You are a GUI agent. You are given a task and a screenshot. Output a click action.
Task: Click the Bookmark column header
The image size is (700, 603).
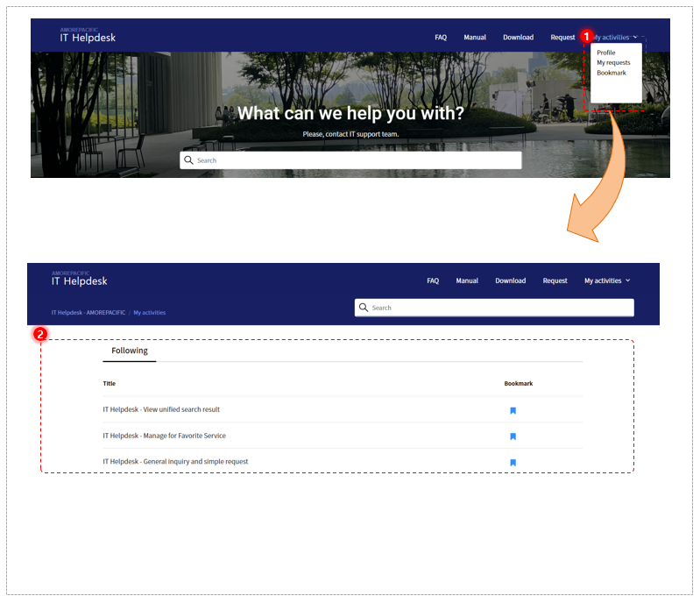pos(519,384)
